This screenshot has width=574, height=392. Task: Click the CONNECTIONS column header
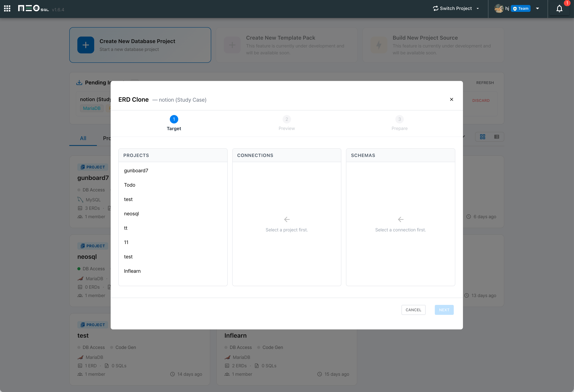[x=286, y=155]
